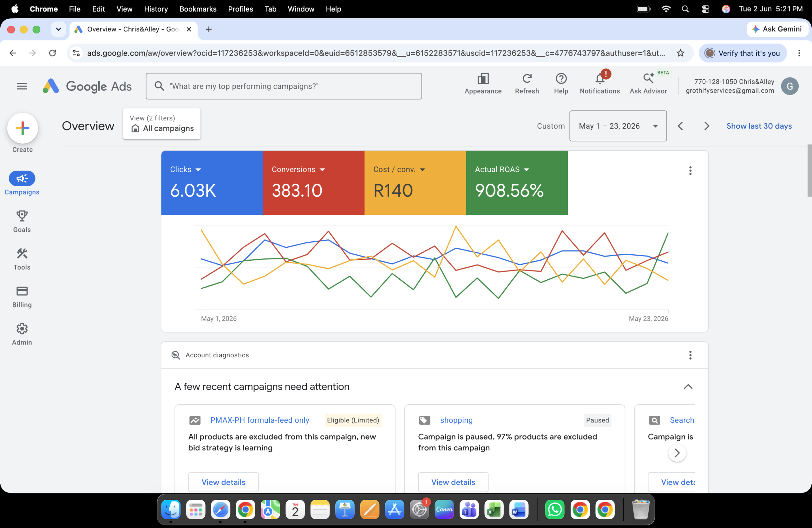Collapse the campaigns need attention section
Image resolution: width=812 pixels, height=528 pixels.
coord(688,387)
